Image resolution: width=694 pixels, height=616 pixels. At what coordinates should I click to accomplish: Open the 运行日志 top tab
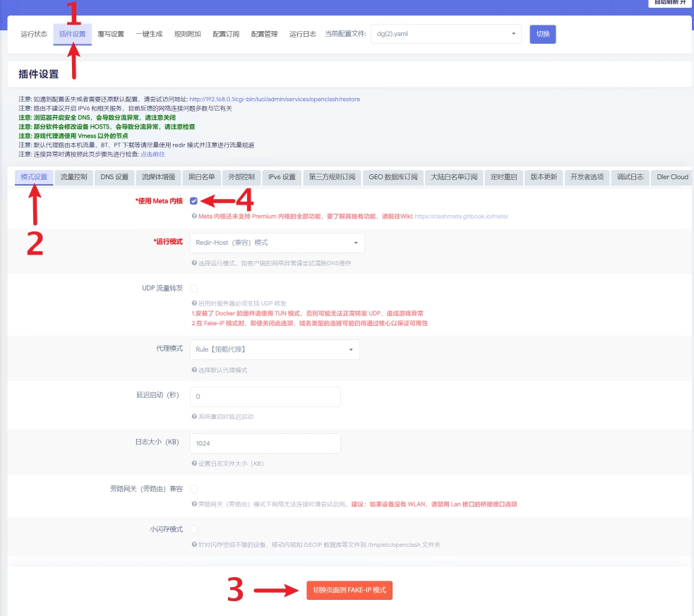pyautogui.click(x=303, y=34)
